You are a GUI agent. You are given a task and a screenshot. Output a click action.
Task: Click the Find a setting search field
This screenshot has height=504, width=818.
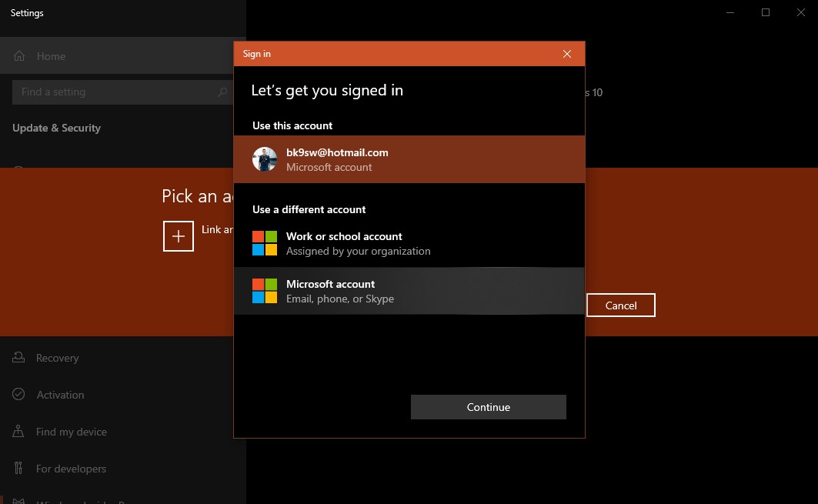(122, 92)
